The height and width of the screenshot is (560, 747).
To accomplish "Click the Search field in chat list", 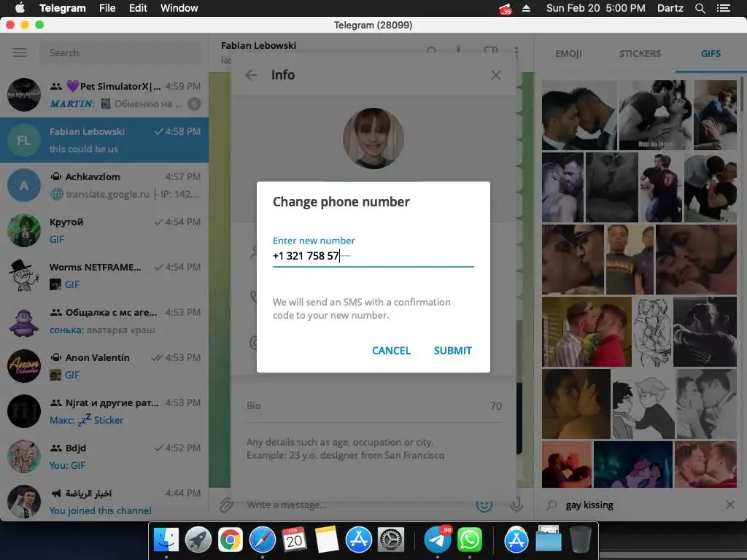I will tap(120, 52).
